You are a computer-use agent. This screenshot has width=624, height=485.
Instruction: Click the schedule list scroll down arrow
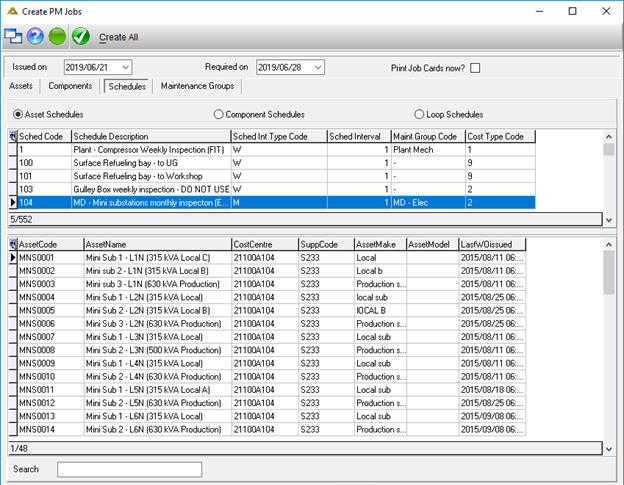(x=609, y=220)
